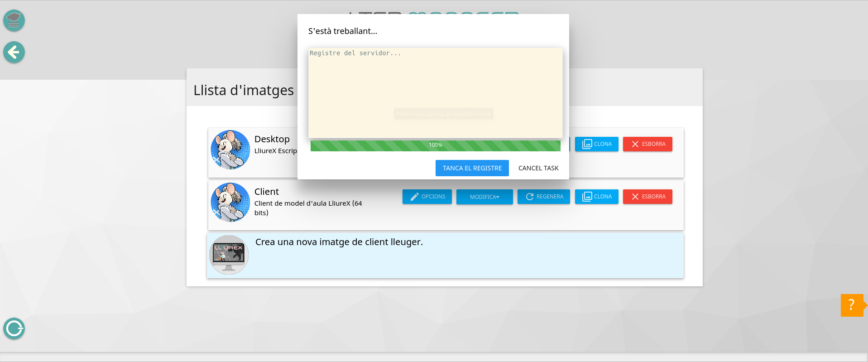The image size is (868, 362).
Task: Expand the Modifica dropdown for Client
Action: pyautogui.click(x=484, y=197)
